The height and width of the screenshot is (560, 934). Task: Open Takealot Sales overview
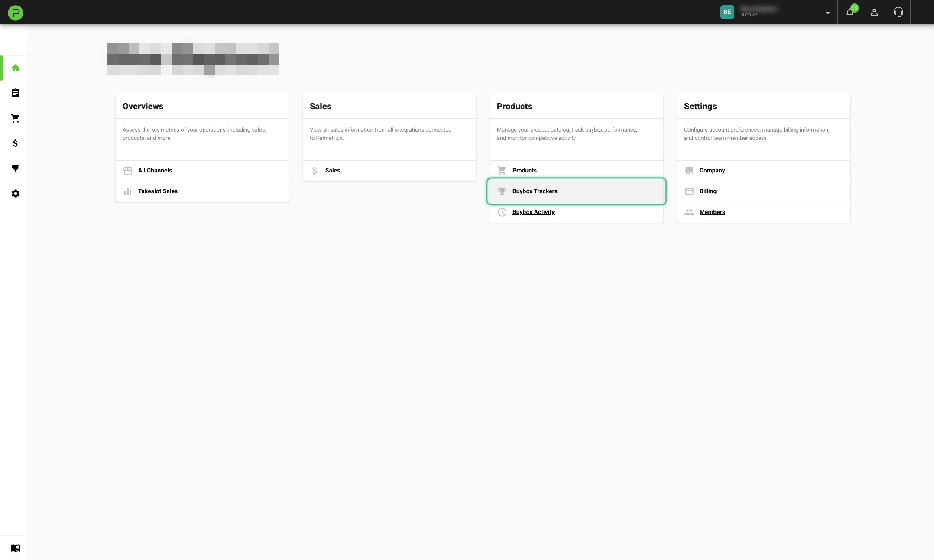coord(157,191)
